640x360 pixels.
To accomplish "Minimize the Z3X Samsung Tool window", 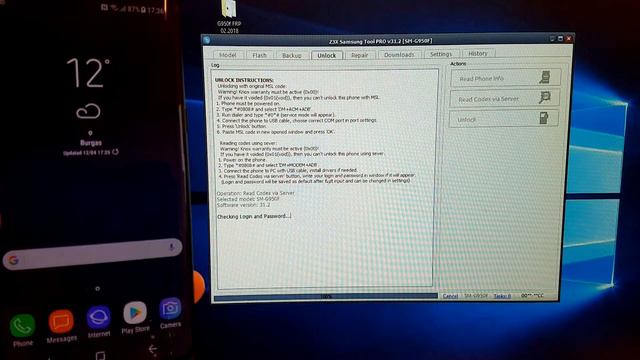I will (x=552, y=38).
